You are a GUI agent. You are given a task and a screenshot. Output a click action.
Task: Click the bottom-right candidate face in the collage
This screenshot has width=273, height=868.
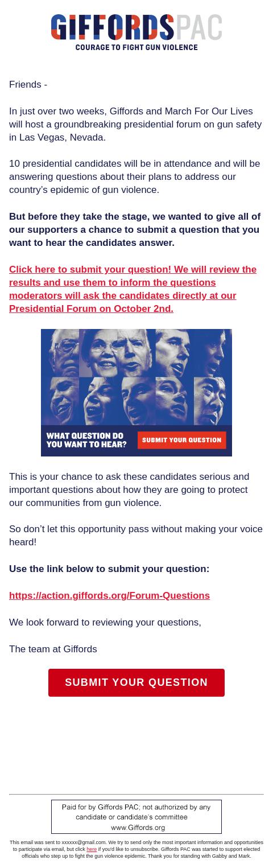click(x=213, y=401)
